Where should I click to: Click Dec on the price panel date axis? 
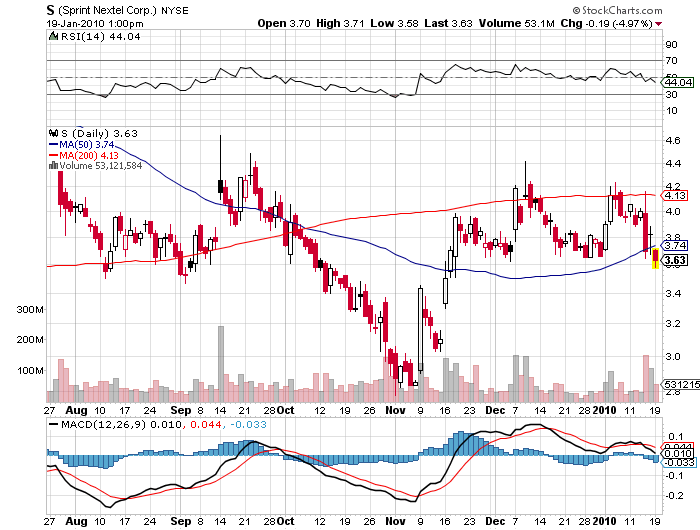click(x=495, y=410)
